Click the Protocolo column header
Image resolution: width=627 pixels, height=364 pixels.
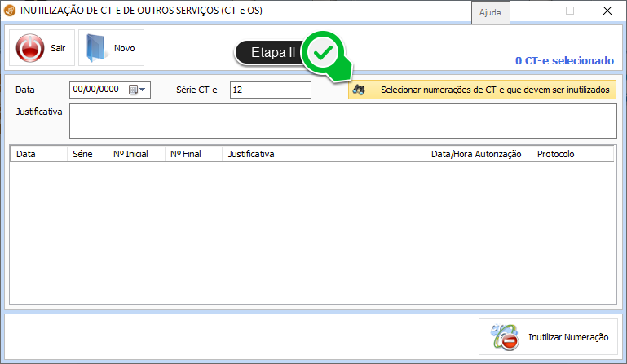571,154
